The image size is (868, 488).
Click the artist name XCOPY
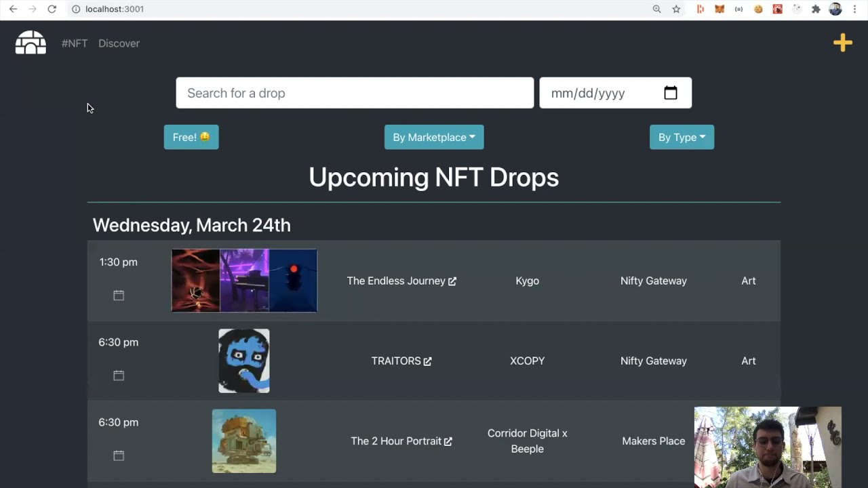click(527, 361)
